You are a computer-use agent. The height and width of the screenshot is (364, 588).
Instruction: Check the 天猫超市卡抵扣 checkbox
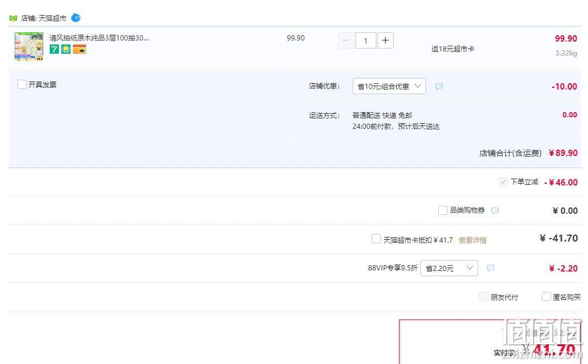(x=376, y=239)
